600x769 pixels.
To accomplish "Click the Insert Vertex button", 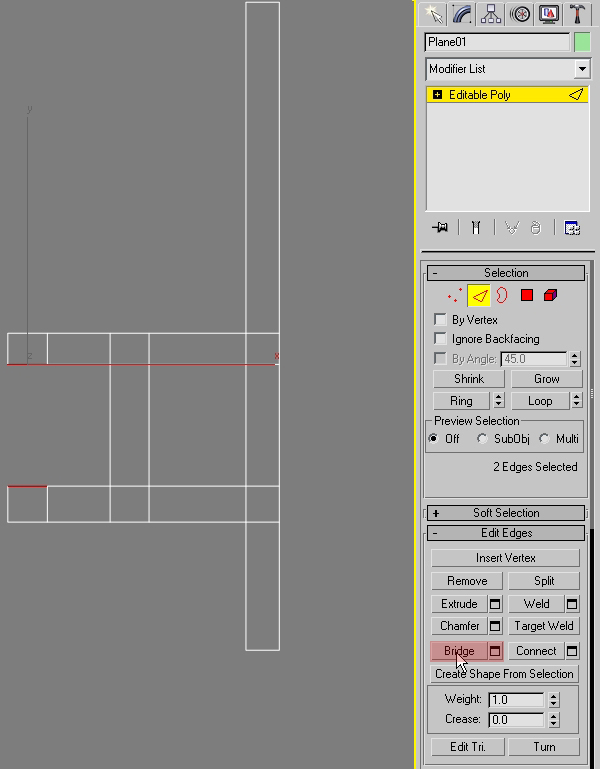I will [x=505, y=558].
